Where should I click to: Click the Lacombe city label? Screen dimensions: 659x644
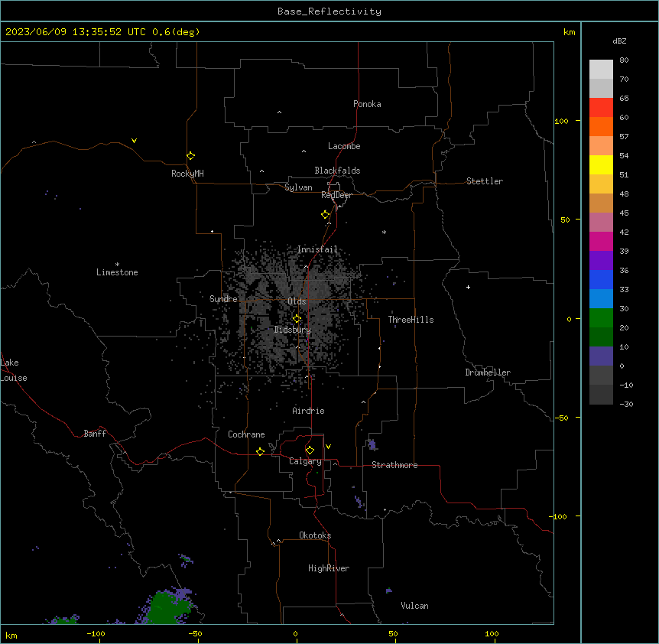pyautogui.click(x=344, y=146)
